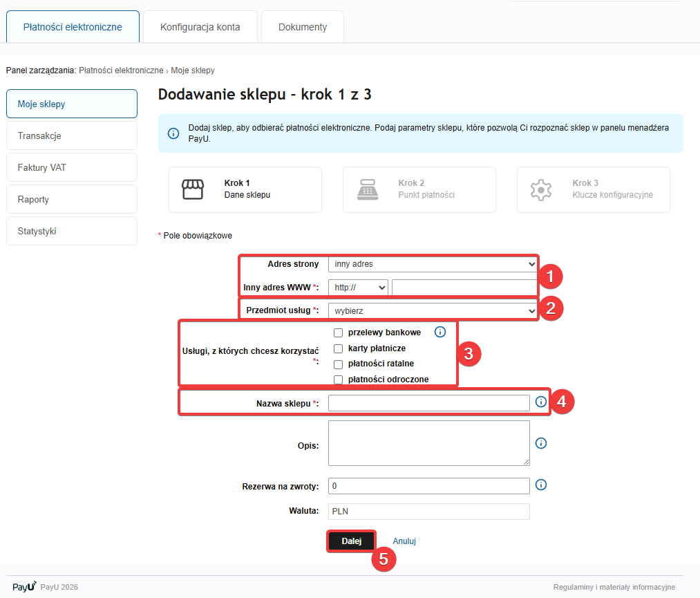This screenshot has width=700, height=598.
Task: Click info icon next to przelewy bankowe
Action: point(440,333)
